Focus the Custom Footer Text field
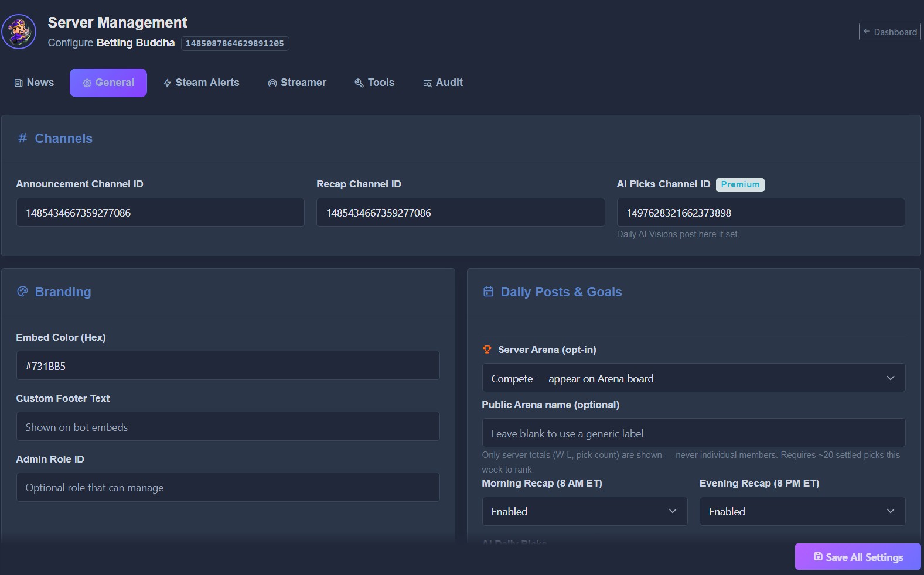This screenshot has height=575, width=924. click(x=228, y=426)
